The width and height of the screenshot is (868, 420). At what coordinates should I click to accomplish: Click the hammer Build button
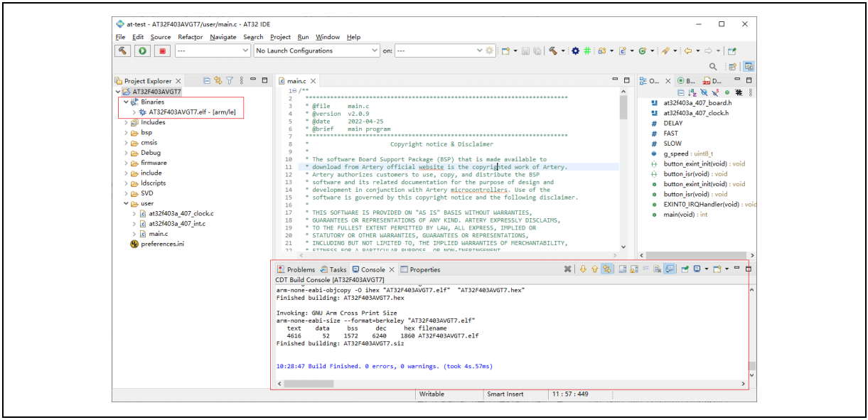point(124,50)
